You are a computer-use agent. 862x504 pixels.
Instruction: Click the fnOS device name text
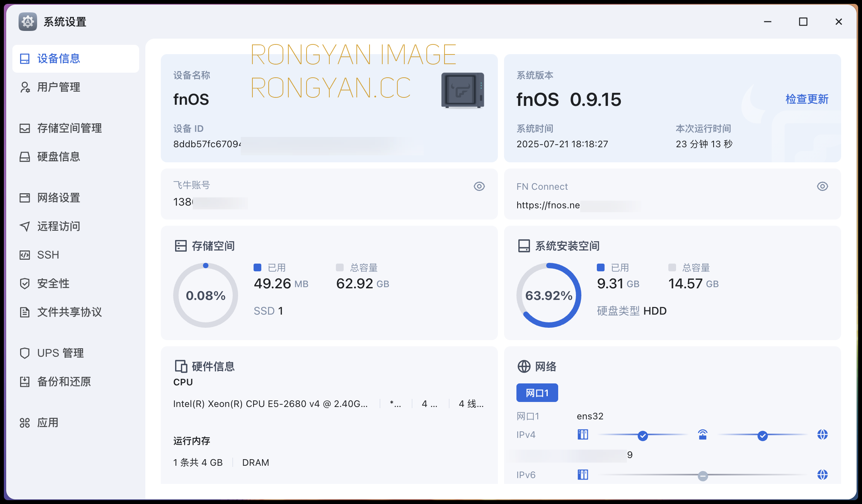191,99
